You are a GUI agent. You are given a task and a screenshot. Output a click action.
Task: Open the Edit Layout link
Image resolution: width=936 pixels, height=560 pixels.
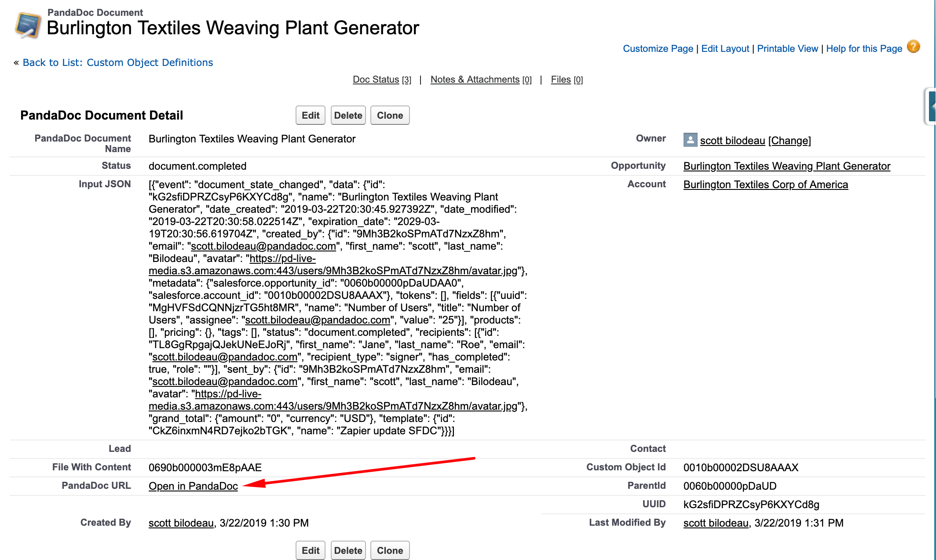(x=725, y=48)
